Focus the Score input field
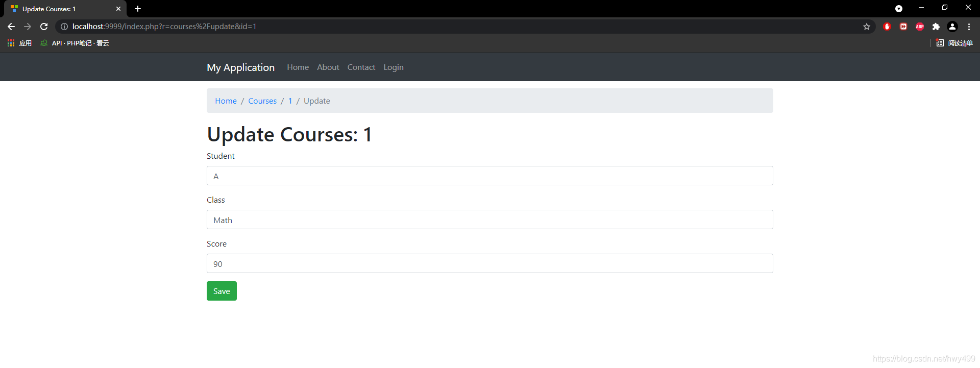980x368 pixels. pyautogui.click(x=489, y=263)
